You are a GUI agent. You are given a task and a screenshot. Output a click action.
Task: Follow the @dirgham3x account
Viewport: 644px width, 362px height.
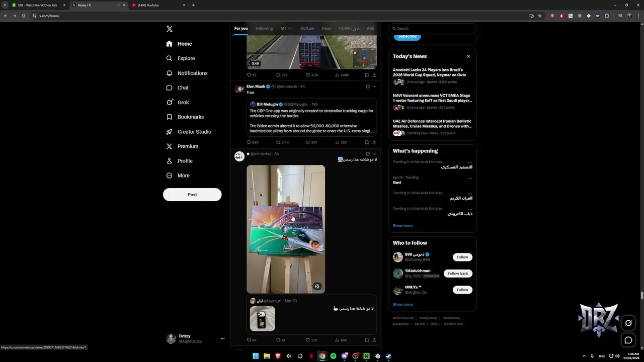(462, 290)
